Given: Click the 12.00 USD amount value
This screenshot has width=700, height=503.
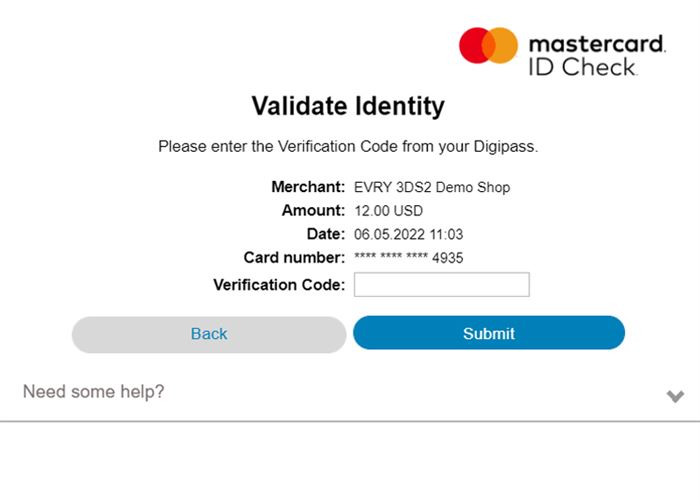Looking at the screenshot, I should (388, 211).
